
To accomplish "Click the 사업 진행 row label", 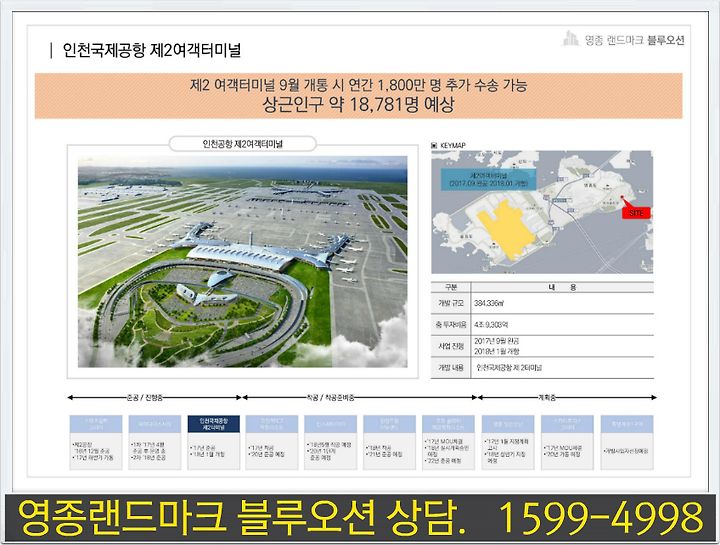I will [451, 346].
